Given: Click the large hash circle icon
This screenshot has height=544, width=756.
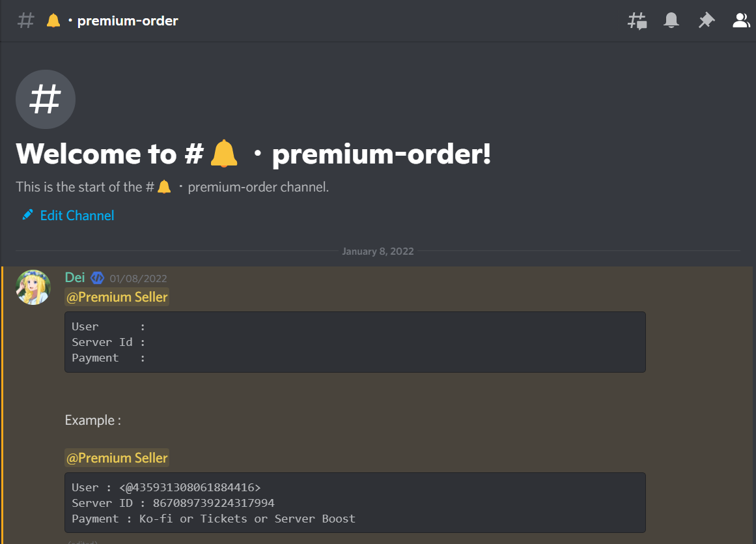Looking at the screenshot, I should click(x=46, y=100).
